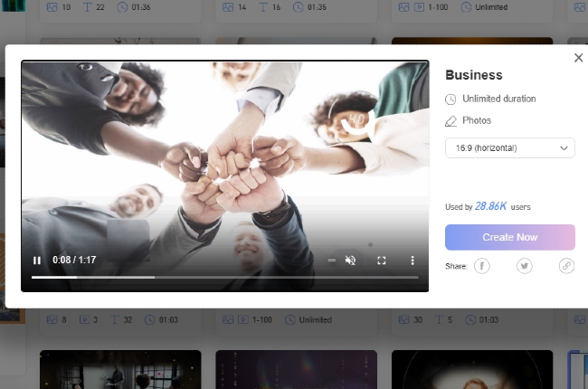588x389 pixels.
Task: Share template on Twitter
Action: pos(525,266)
